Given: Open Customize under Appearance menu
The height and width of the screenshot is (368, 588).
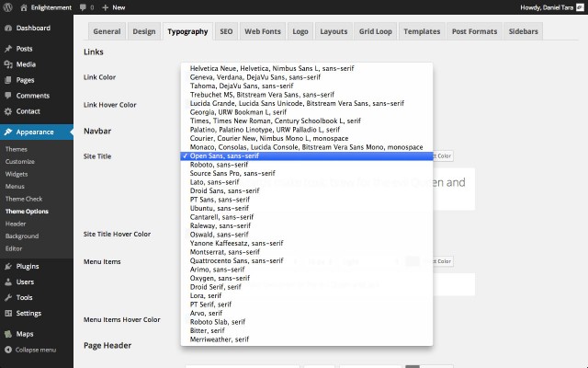Looking at the screenshot, I should (19, 161).
